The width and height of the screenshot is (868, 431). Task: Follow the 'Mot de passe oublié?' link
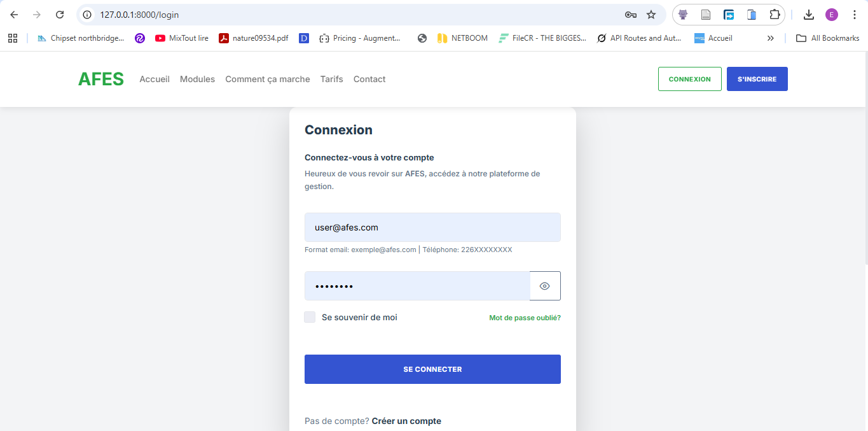525,318
